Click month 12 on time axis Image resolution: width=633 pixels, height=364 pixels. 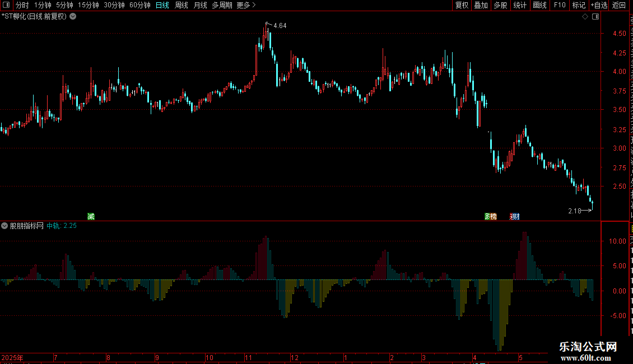[295, 358]
